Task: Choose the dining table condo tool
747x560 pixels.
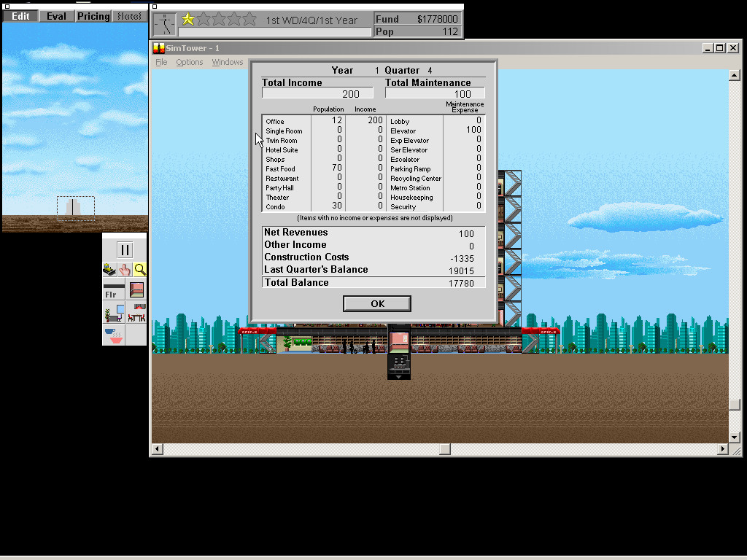Action: click(136, 313)
